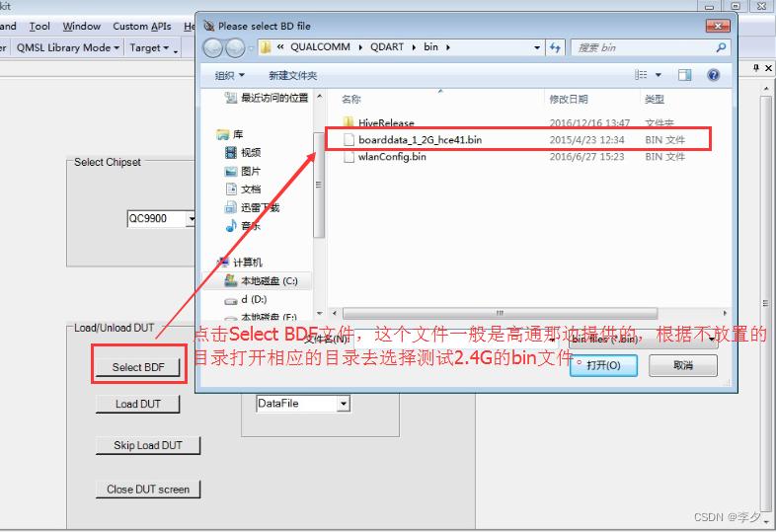
Task: Click the Back navigation arrow in the file dialog
Action: (213, 48)
